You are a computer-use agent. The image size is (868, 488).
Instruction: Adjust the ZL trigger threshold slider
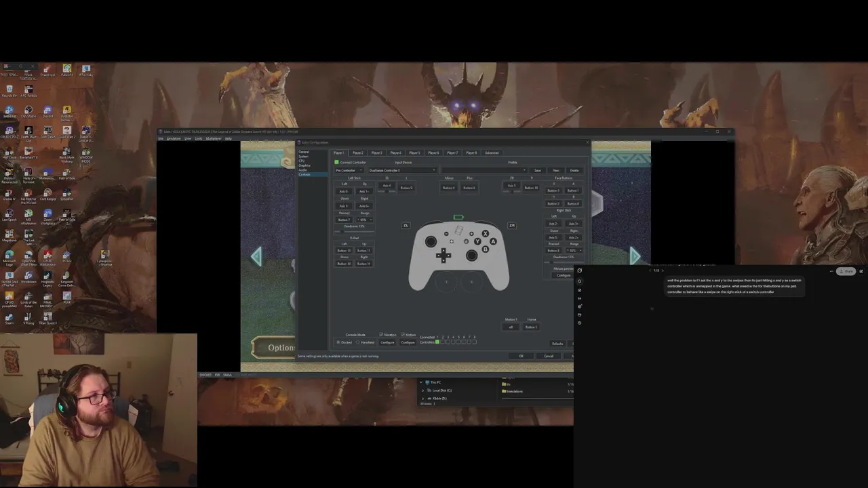(x=387, y=192)
